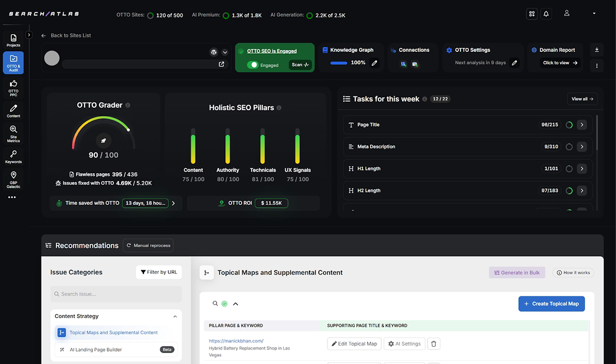Open notifications bell

point(546,14)
